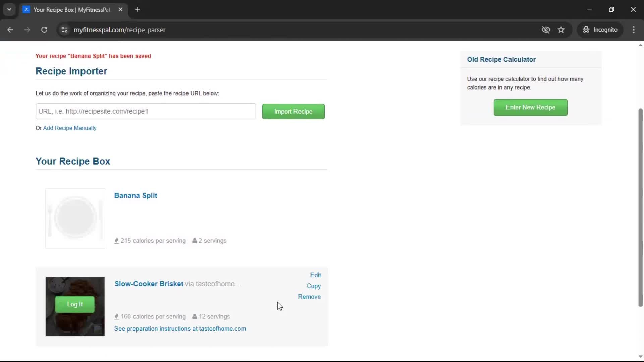
Task: Click the page vertical scrollbar thumb
Action: tap(640, 207)
